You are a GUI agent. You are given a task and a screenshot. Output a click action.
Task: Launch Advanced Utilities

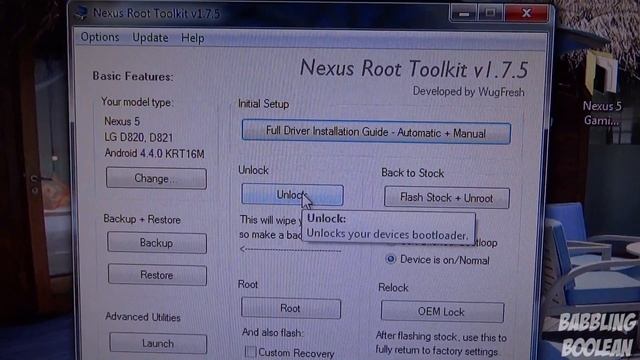(158, 343)
